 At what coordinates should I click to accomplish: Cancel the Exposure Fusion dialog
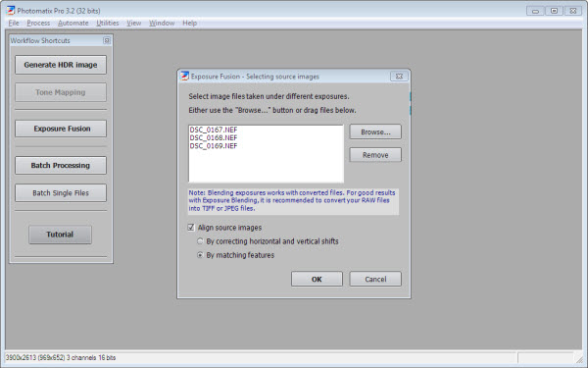375,279
